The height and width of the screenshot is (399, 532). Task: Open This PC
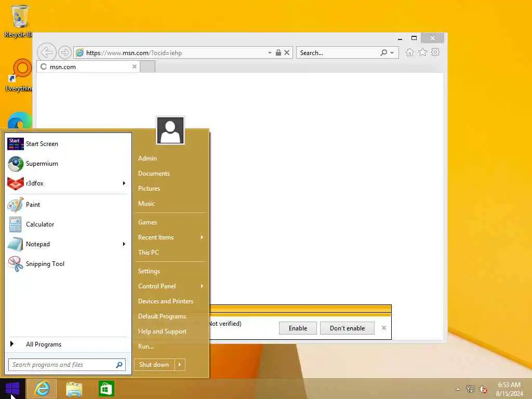tap(148, 252)
